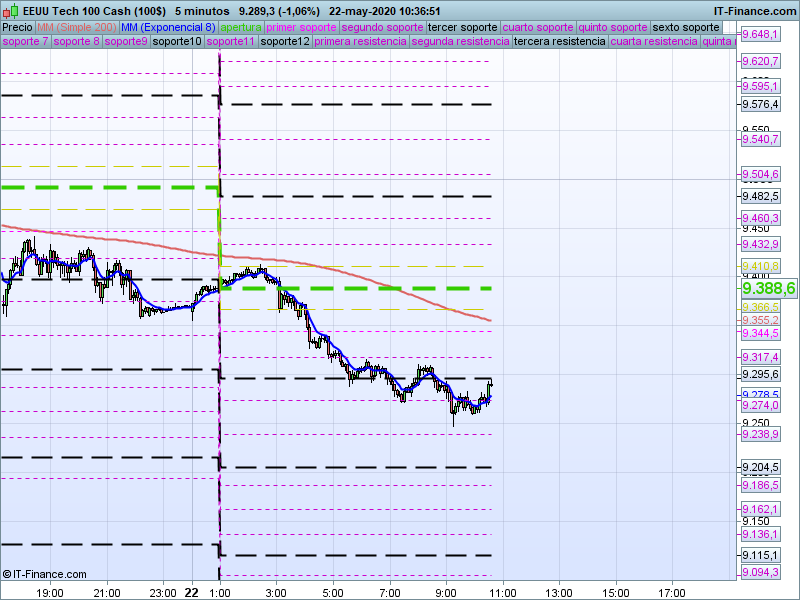Click the apertura indicator label
The width and height of the screenshot is (800, 600).
[241, 27]
